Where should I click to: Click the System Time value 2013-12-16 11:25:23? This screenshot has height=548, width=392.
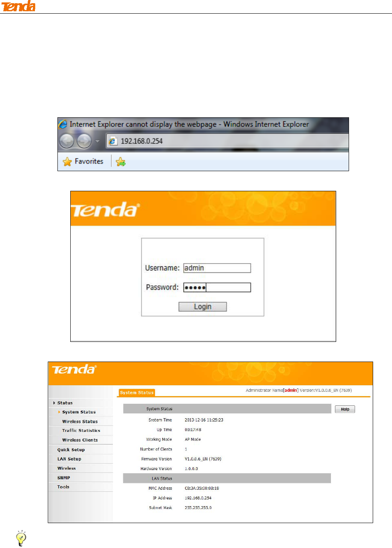pos(204,420)
